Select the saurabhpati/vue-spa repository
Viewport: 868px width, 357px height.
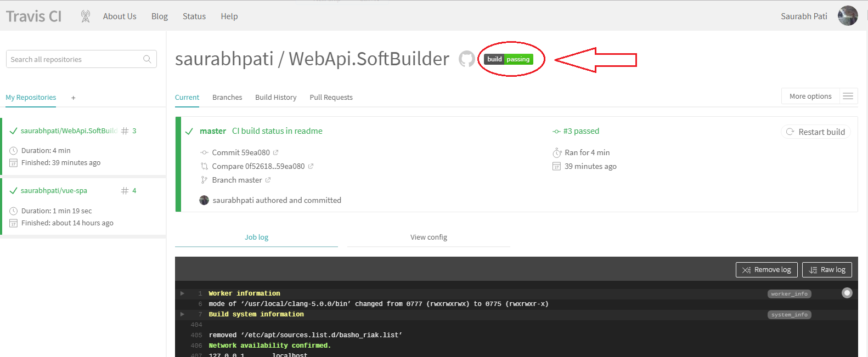click(54, 191)
